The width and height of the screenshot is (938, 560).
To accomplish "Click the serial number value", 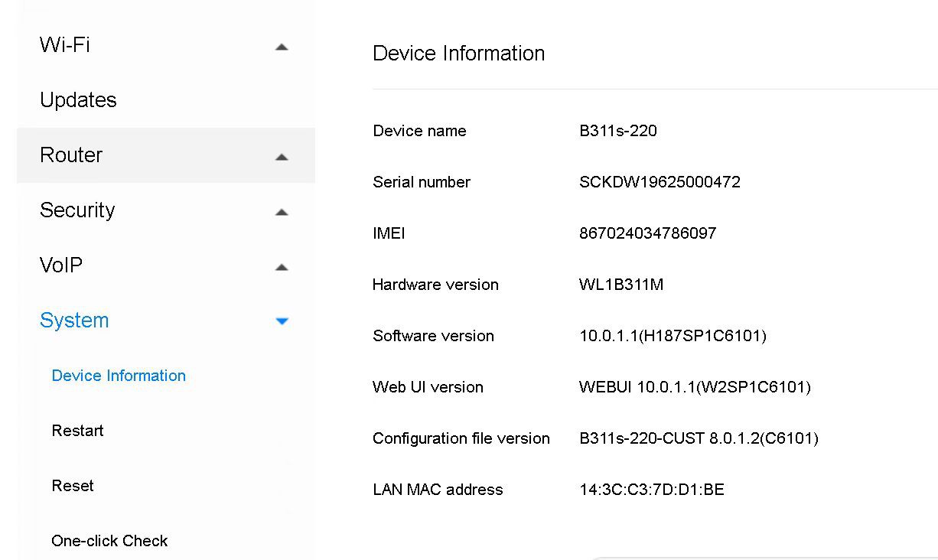I will (x=660, y=181).
